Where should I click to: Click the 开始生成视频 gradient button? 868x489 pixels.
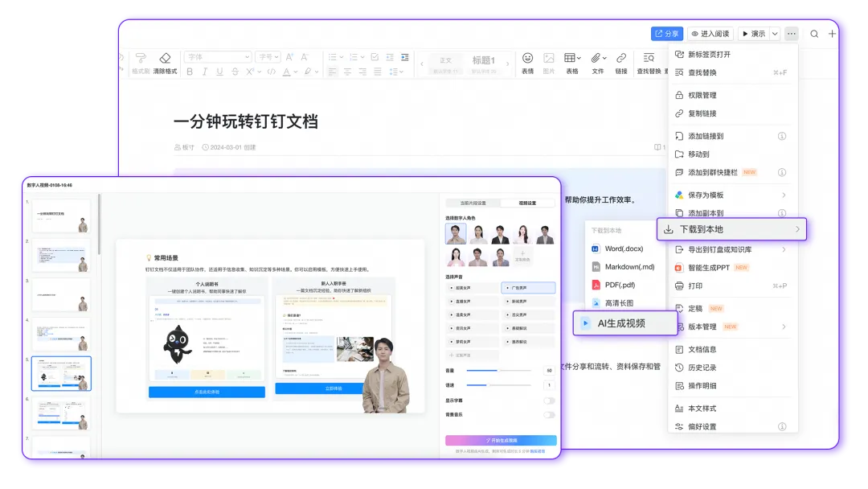pos(501,440)
